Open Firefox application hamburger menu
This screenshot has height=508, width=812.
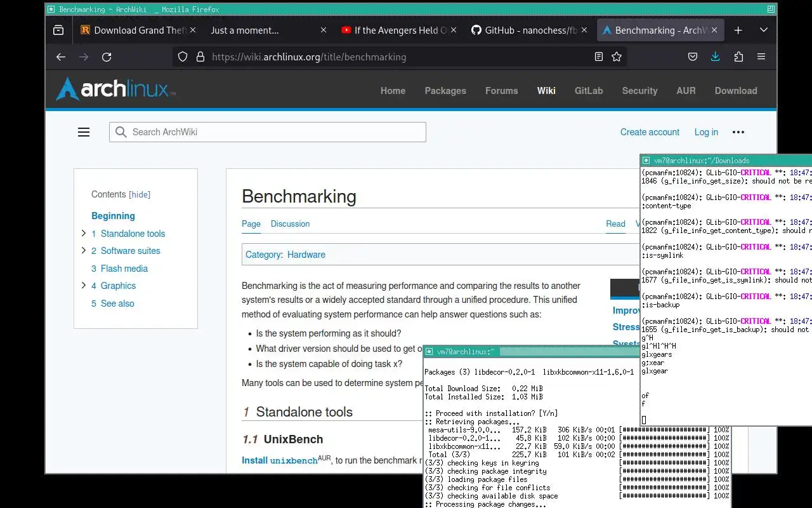[x=761, y=57]
